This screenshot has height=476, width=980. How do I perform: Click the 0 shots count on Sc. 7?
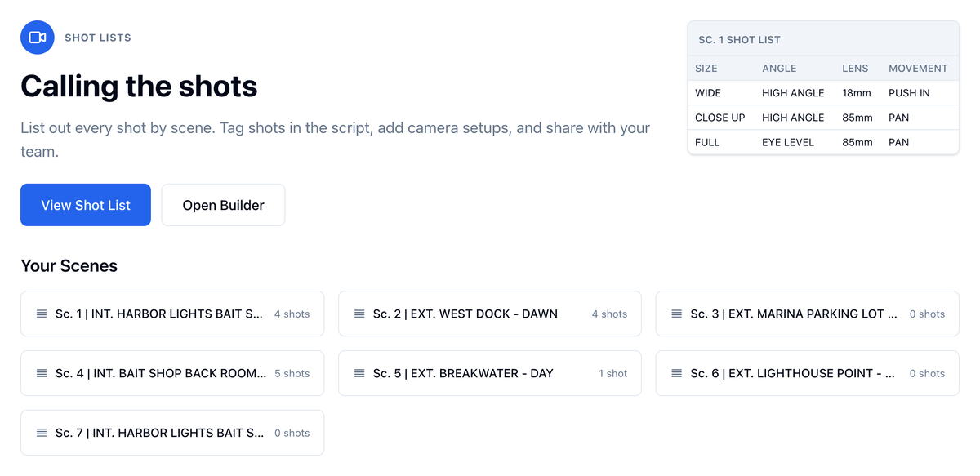pyautogui.click(x=292, y=434)
